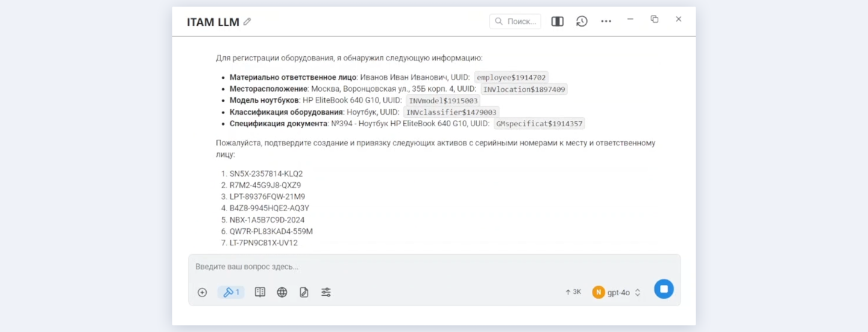The width and height of the screenshot is (868, 332).
Task: Click the pencil icon to rename ITAM LLM
Action: click(247, 22)
